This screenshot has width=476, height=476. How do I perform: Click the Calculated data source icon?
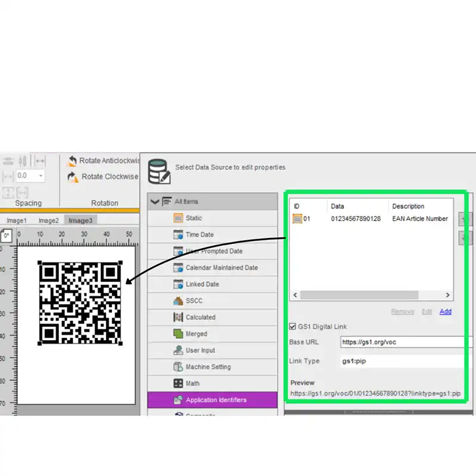coord(178,317)
